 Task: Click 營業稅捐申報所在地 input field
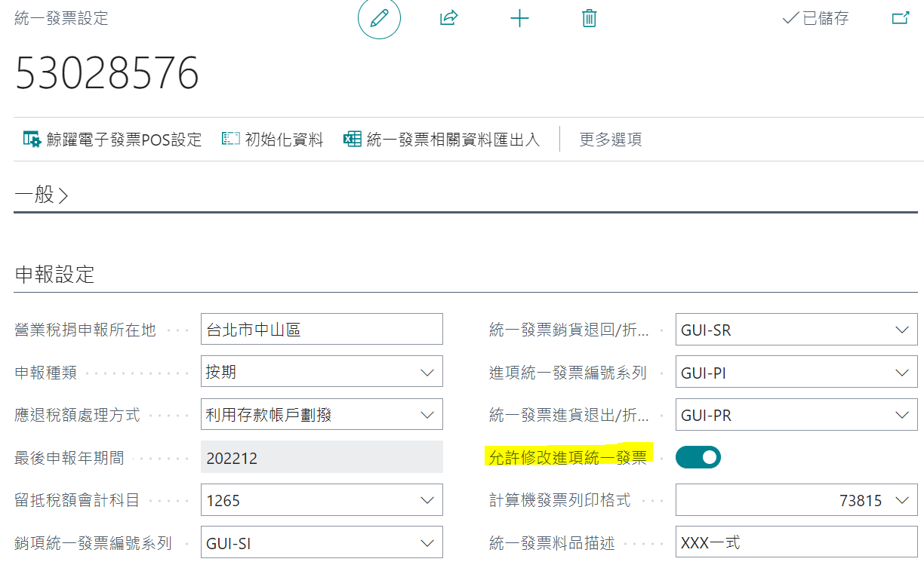tap(322, 329)
